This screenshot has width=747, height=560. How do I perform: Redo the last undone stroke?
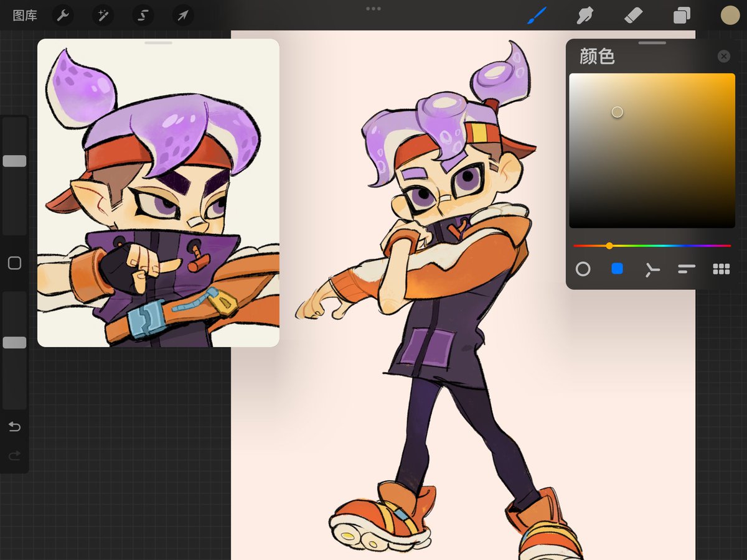(14, 456)
